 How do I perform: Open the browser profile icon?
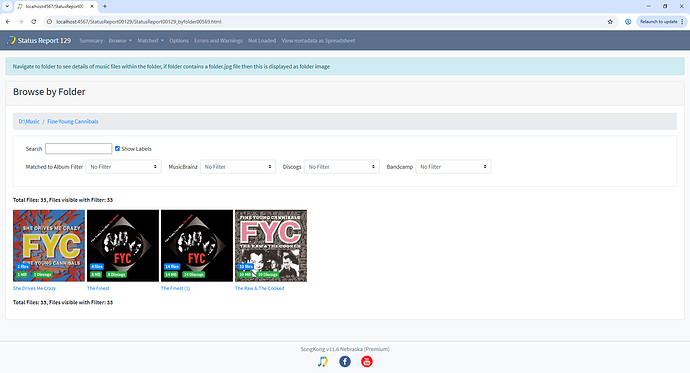coord(628,22)
